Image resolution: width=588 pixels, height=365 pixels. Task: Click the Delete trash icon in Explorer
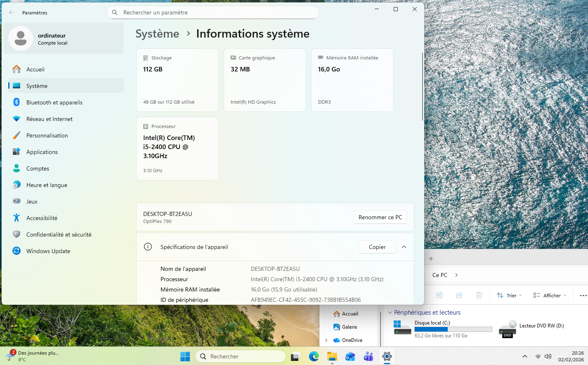pos(479,295)
